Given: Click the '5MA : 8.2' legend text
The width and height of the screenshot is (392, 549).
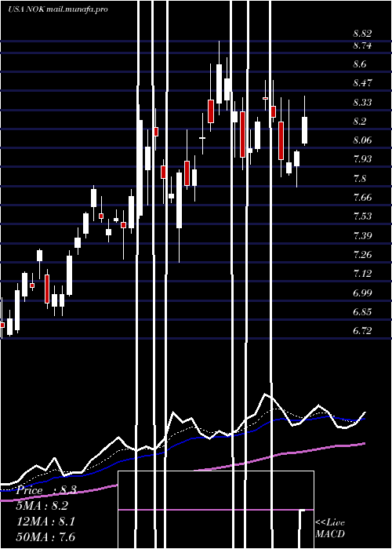Looking at the screenshot, I should 42,506.
